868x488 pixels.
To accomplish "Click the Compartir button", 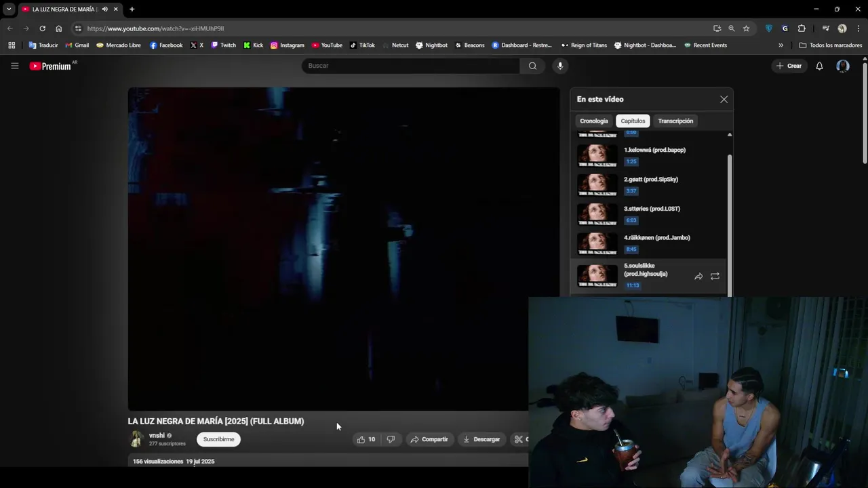I will pos(429,439).
